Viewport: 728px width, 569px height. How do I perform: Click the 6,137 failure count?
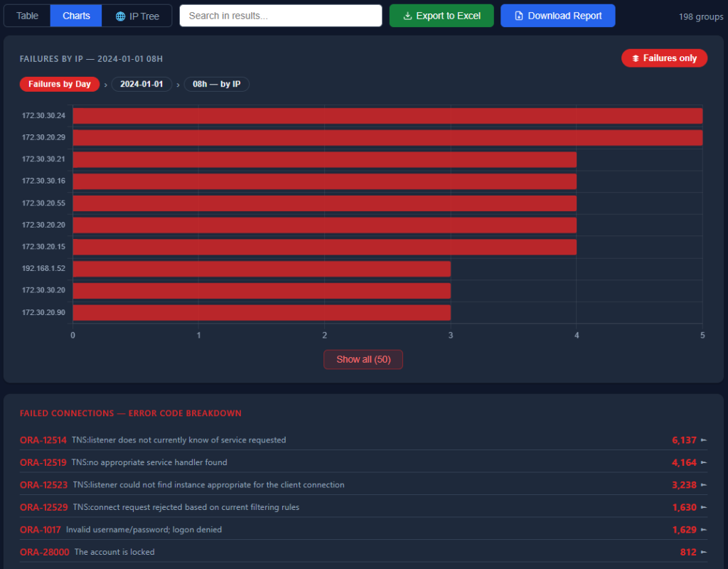[684, 440]
